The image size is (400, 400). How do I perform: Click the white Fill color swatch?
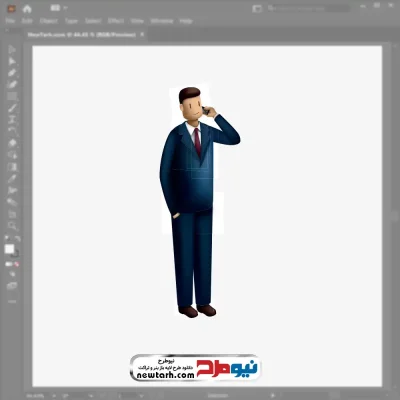click(x=9, y=249)
